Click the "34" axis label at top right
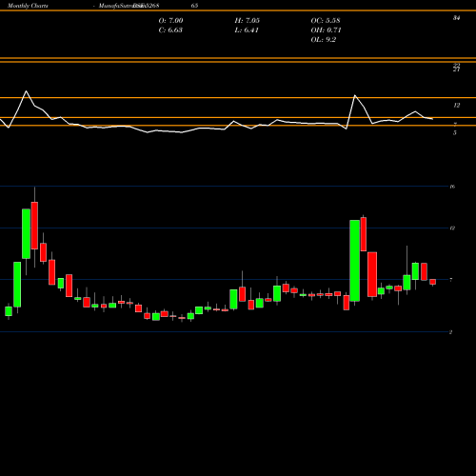 [x=456, y=18]
